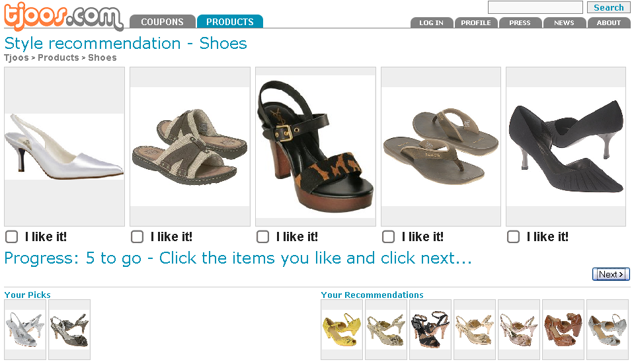The width and height of the screenshot is (634, 364).
Task: Select the white slingback heel image
Action: (64, 147)
